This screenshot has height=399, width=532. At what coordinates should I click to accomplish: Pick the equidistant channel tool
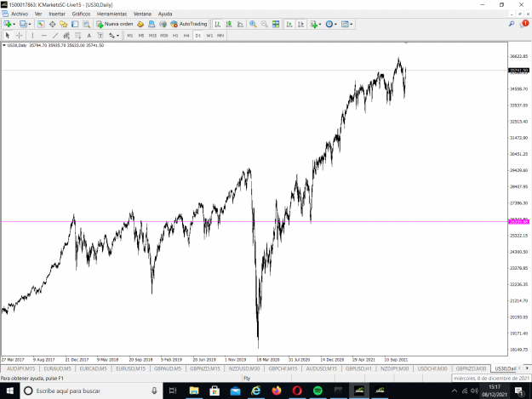pyautogui.click(x=66, y=35)
